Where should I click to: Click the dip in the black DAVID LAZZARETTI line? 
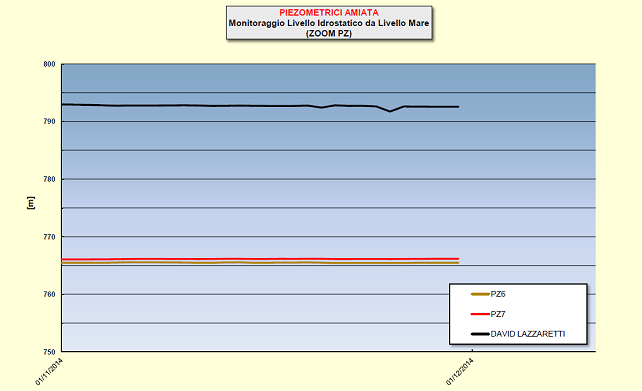(390, 111)
